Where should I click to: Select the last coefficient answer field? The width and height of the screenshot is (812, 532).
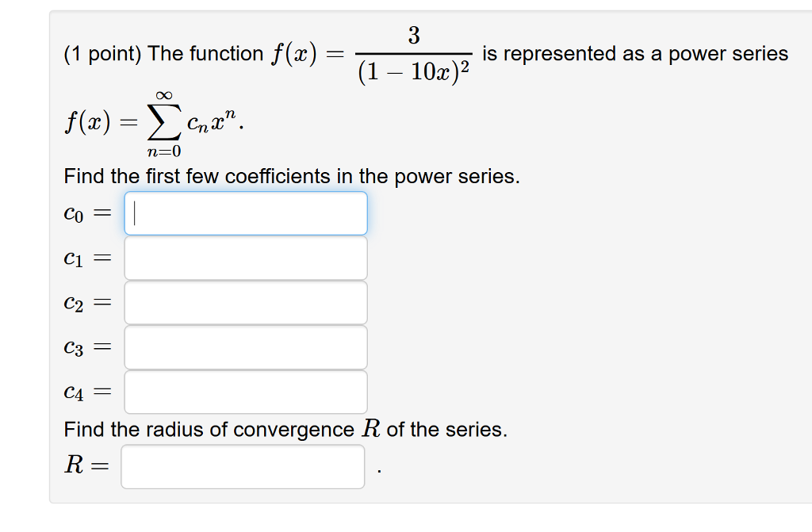(246, 391)
